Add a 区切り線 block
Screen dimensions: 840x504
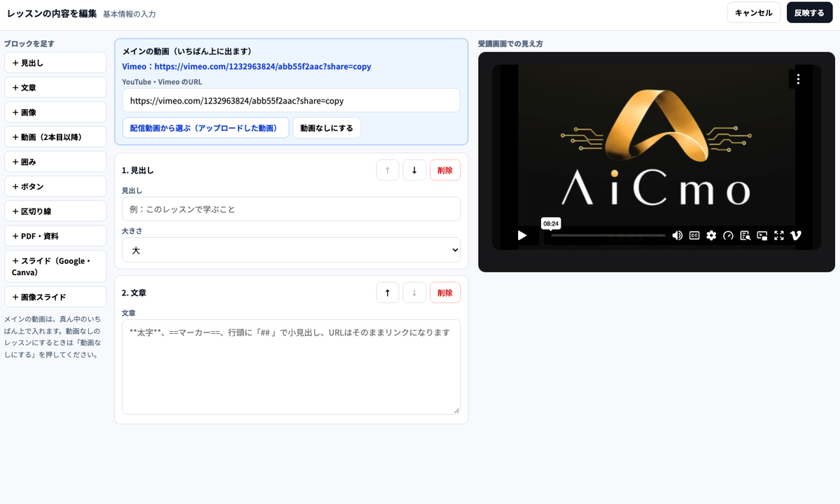tap(55, 211)
